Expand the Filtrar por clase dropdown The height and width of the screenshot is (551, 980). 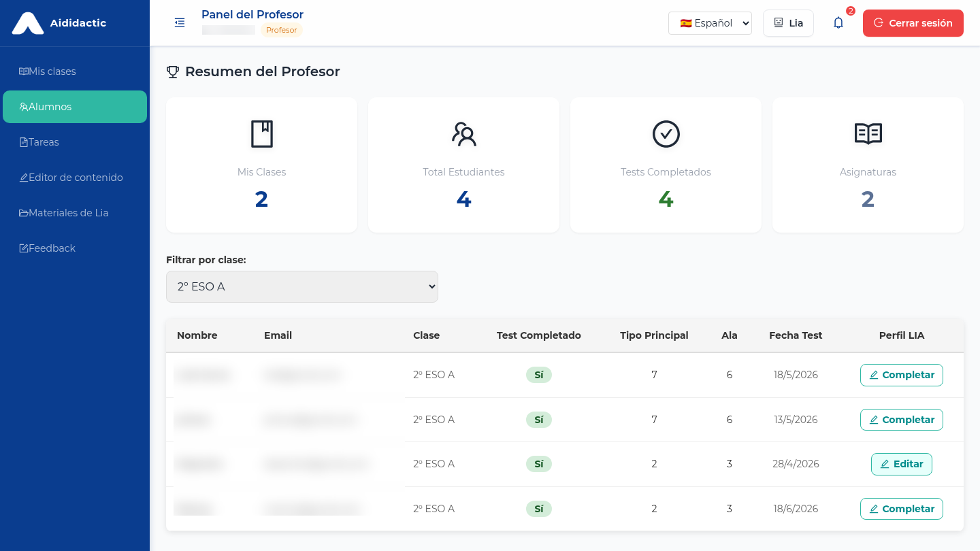point(302,286)
